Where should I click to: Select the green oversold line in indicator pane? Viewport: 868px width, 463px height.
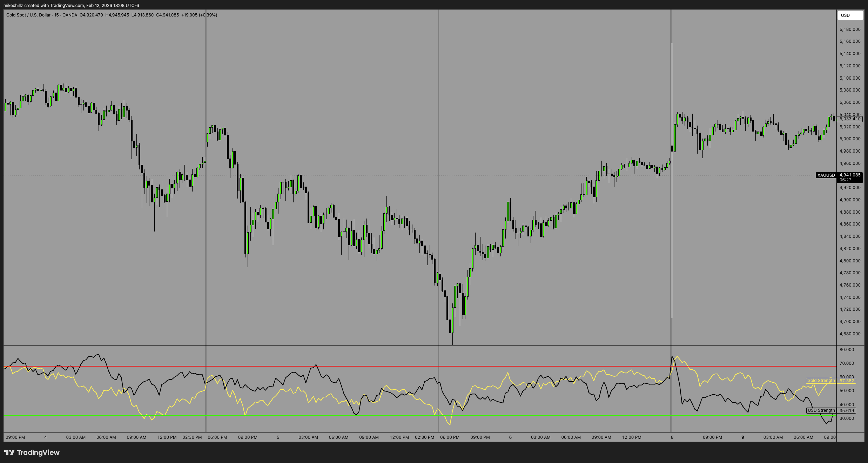pos(420,416)
